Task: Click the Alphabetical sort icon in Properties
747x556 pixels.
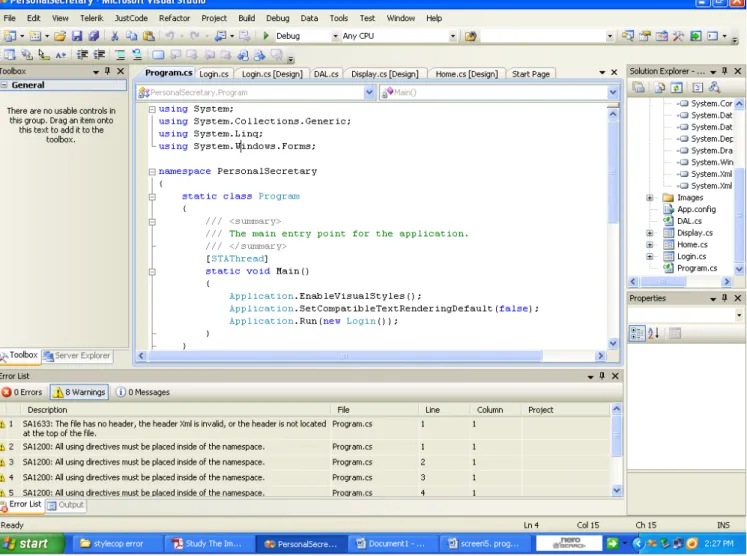Action: coord(654,334)
